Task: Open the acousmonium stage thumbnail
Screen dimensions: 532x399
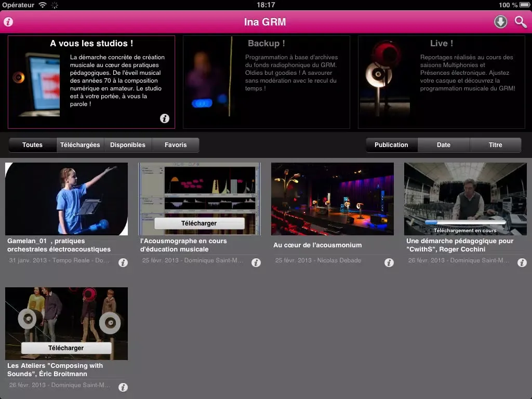Action: point(332,199)
